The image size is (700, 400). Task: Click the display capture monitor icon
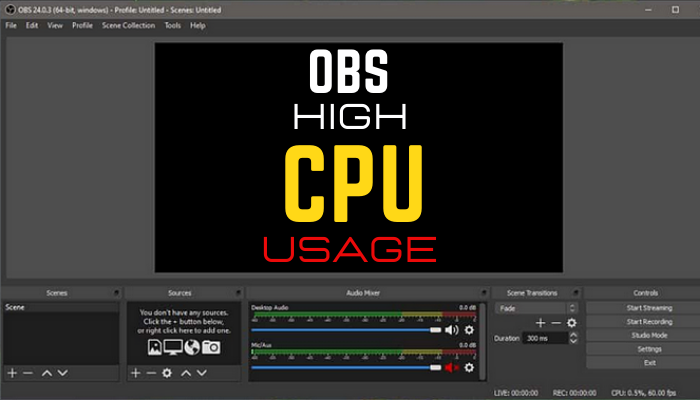[173, 347]
